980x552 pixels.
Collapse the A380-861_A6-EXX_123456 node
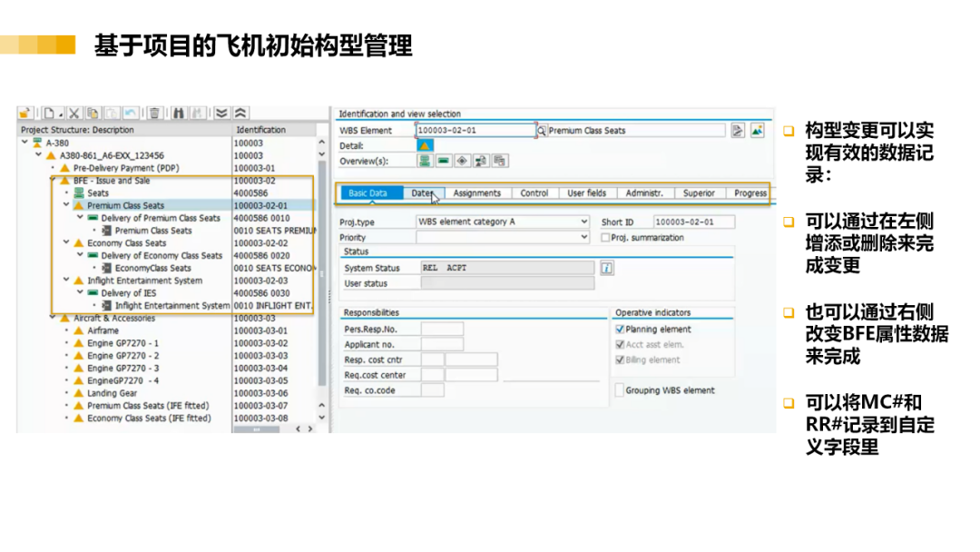[39, 155]
